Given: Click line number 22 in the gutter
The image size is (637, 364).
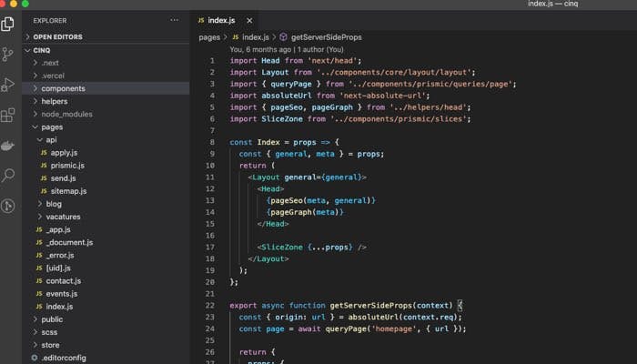Looking at the screenshot, I should [209, 306].
